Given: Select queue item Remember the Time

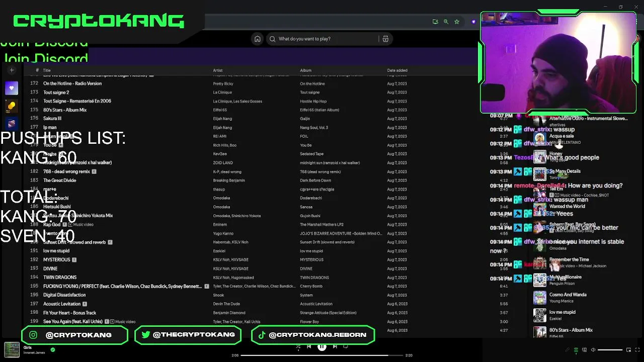Looking at the screenshot, I should tap(569, 259).
